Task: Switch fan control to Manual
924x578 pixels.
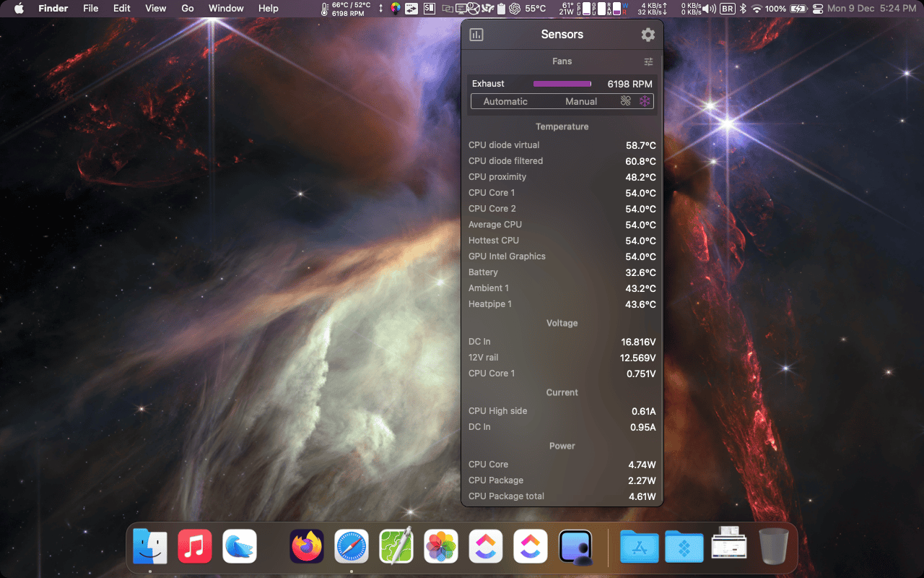Action: coord(583,101)
